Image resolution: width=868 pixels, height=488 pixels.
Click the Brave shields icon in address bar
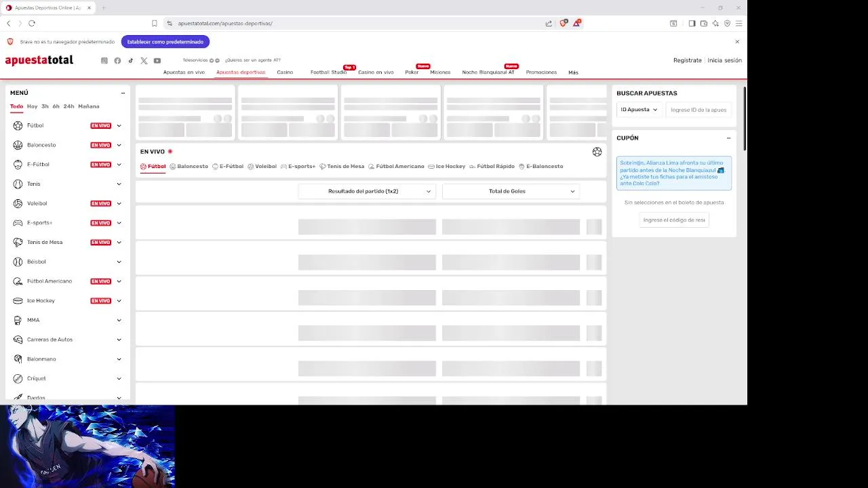pyautogui.click(x=564, y=23)
